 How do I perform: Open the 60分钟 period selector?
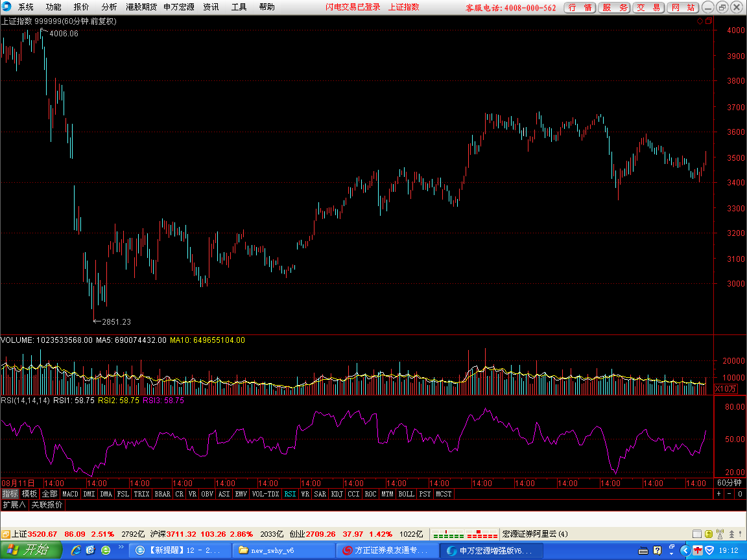pos(729,483)
